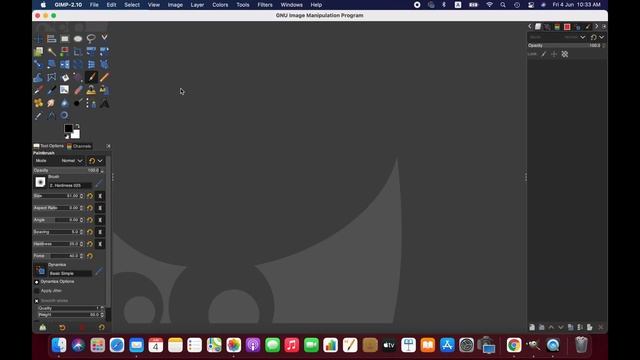The image size is (640, 360).
Task: Open the brush preview thumbnail selector
Action: pos(40,182)
